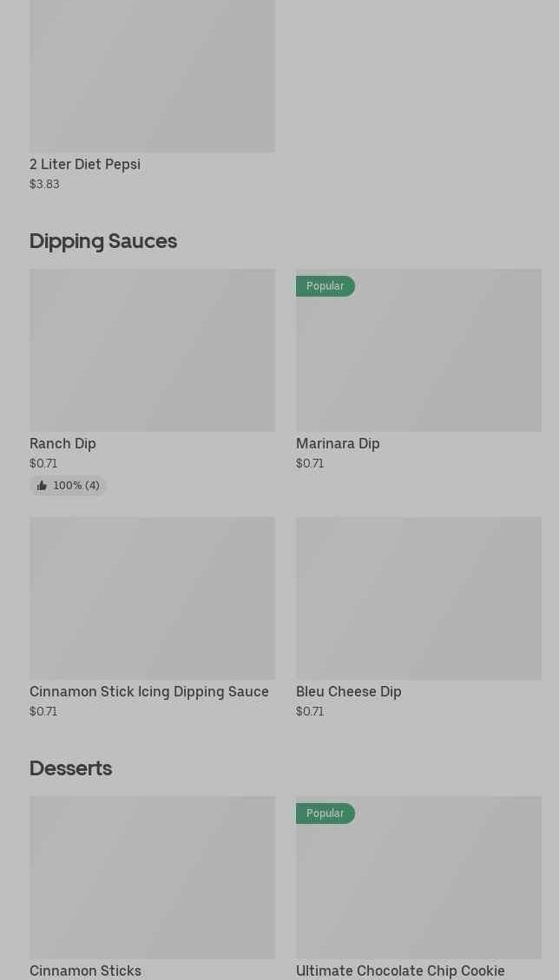Choose the Cinnamon Stick Icing Dipping Sauce title
This screenshot has width=559, height=980.
(149, 692)
